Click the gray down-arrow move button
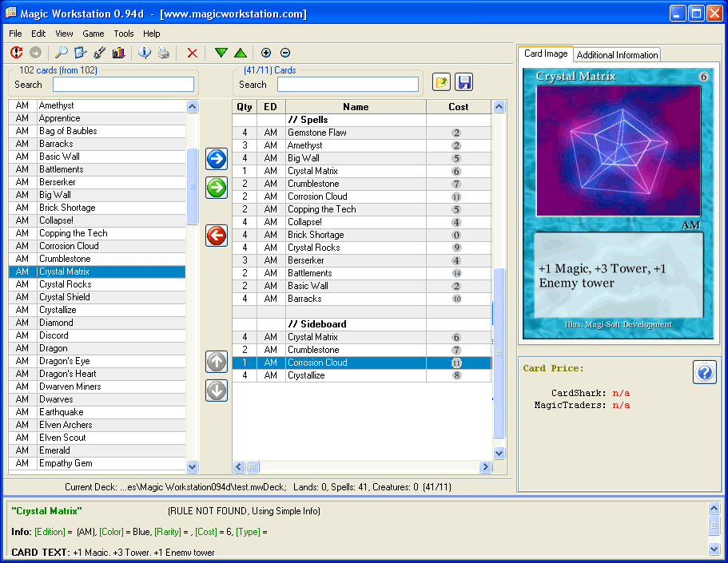This screenshot has height=563, width=728. (x=217, y=391)
